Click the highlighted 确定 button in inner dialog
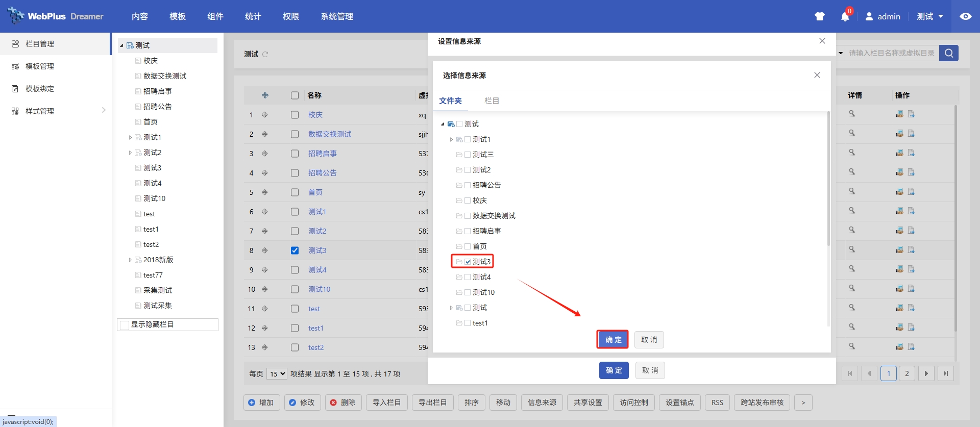Viewport: 980px width, 427px height. (612, 340)
